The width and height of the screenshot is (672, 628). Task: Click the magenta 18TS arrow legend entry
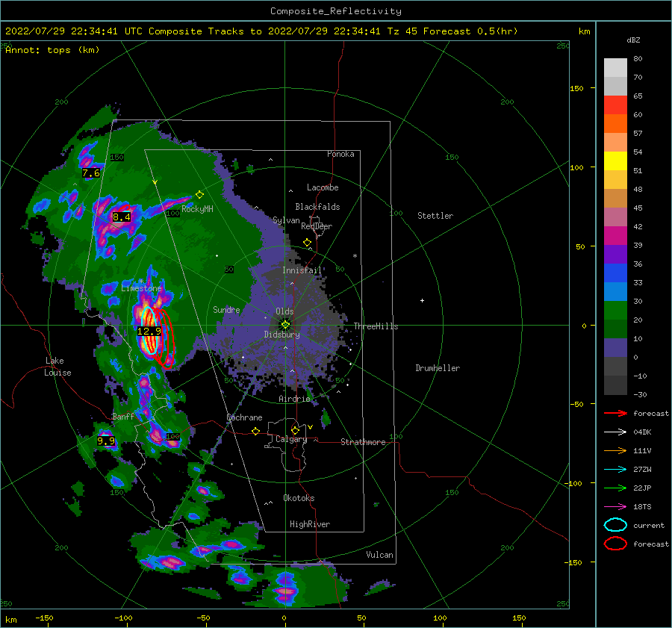tap(615, 507)
